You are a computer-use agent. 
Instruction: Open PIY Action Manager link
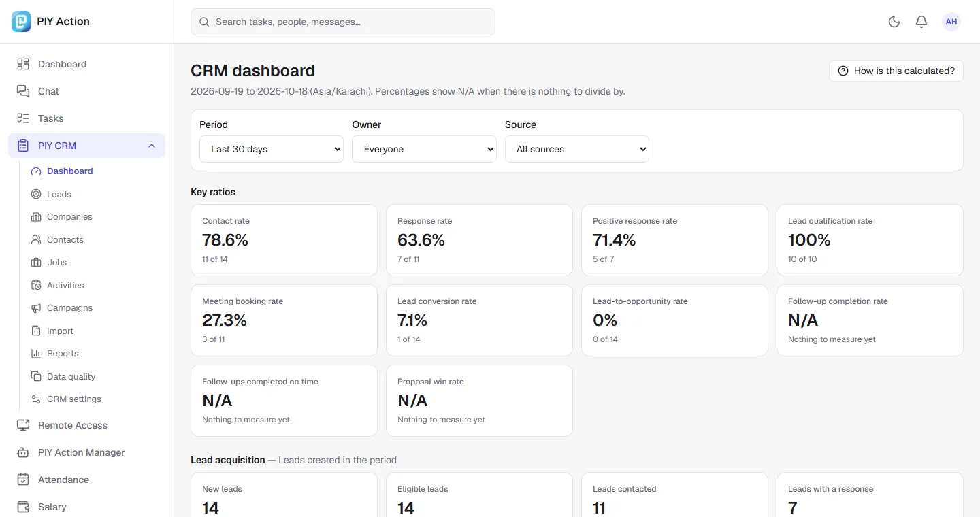86,452
